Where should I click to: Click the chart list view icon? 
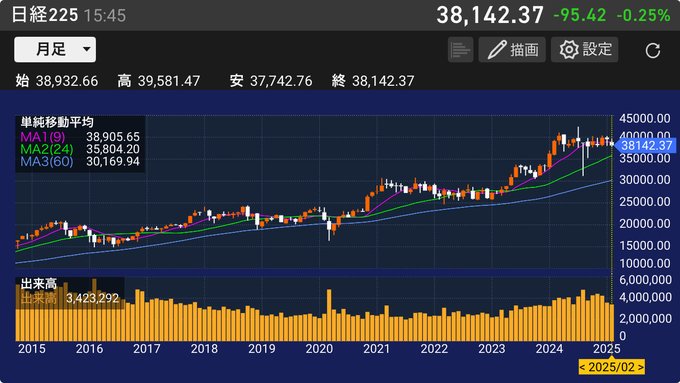(x=460, y=49)
